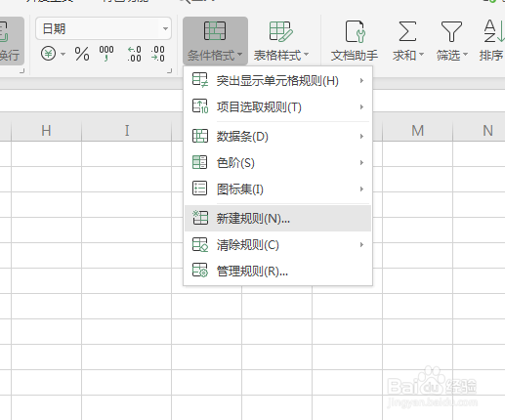Expand the currency symbol dropdown arrow
Screen dimensions: 505x420
(x=63, y=54)
